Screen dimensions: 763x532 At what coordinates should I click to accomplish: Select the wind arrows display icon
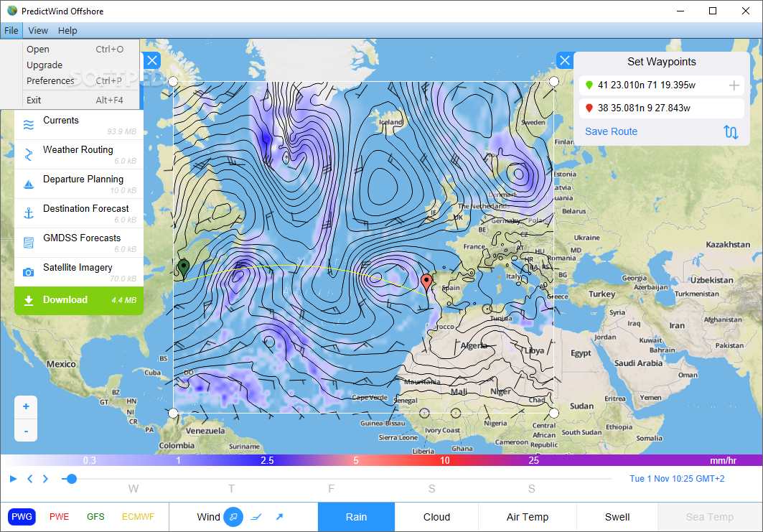(279, 517)
